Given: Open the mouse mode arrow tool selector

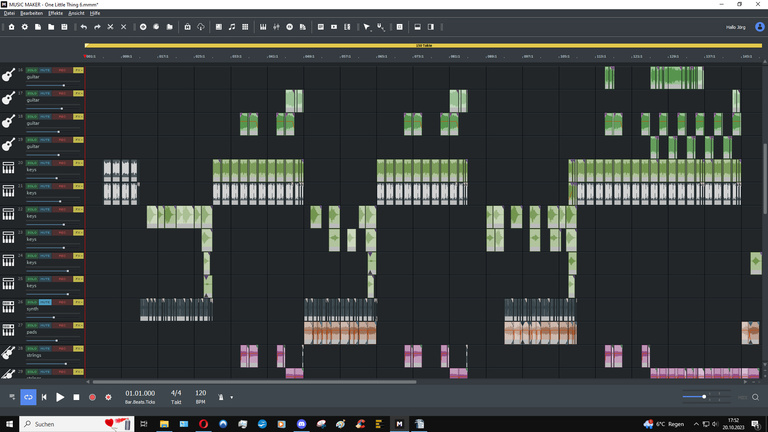Looking at the screenshot, I should [367, 27].
